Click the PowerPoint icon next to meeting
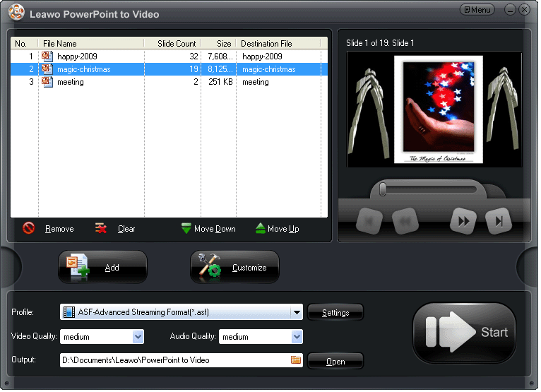The width and height of the screenshot is (541, 392). tap(47, 82)
